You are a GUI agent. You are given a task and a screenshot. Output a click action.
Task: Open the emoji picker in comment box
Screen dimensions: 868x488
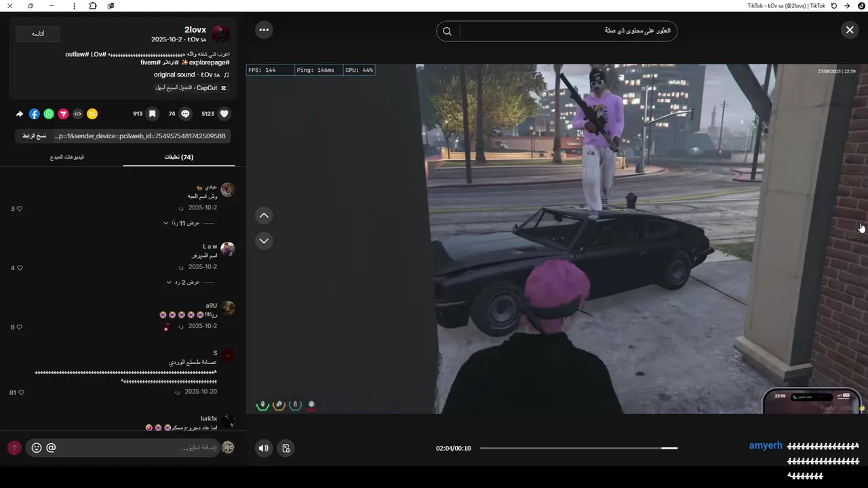[x=37, y=447]
